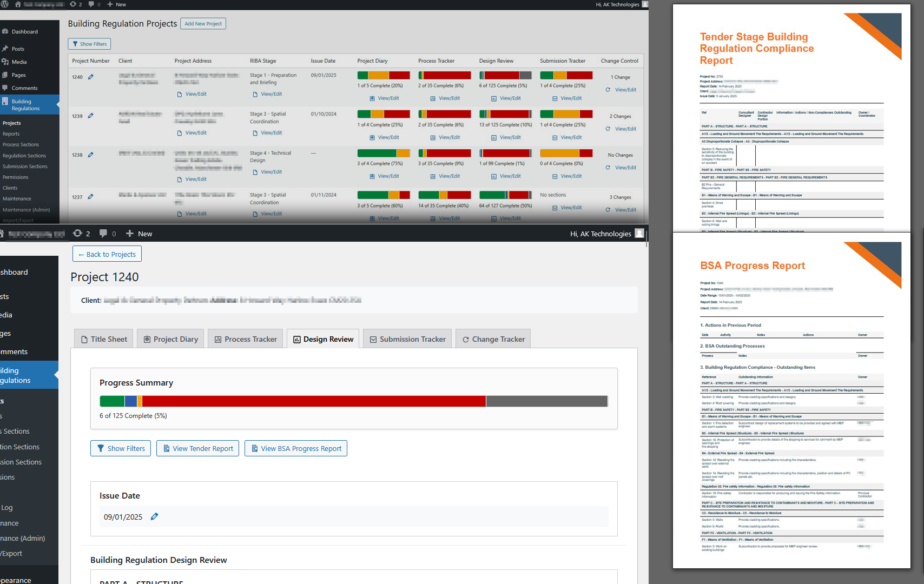Open Process Sections in the sidebar submenu
Viewport: 924px width, 584px height.
tap(21, 144)
